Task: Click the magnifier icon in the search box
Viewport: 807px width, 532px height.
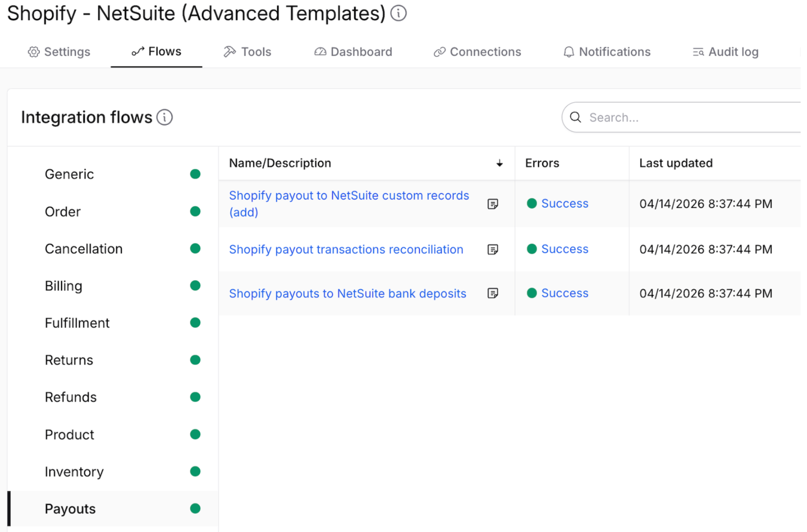Action: 575,118
